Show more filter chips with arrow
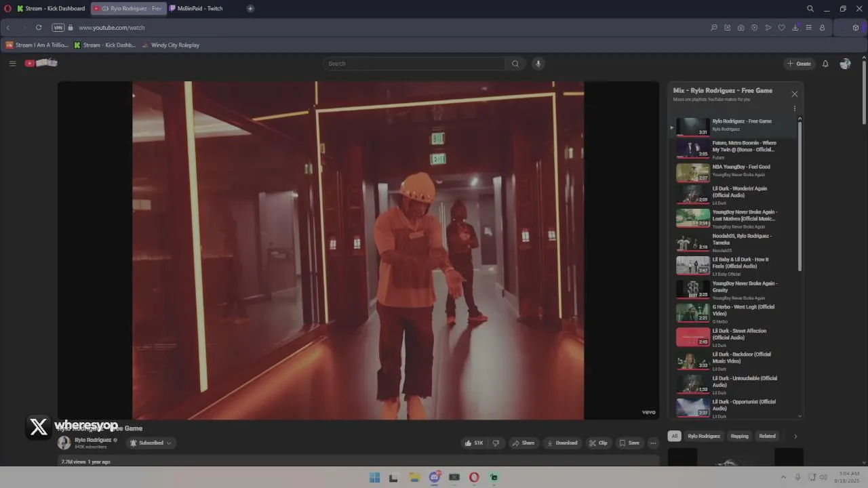 [x=795, y=436]
